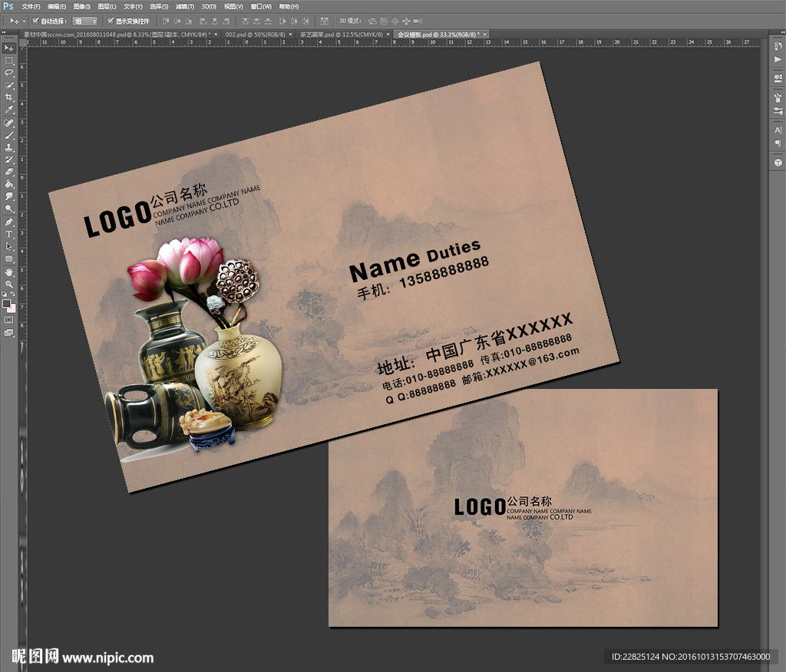Close the 002.psd document tab
The height and width of the screenshot is (672, 786).
291,35
